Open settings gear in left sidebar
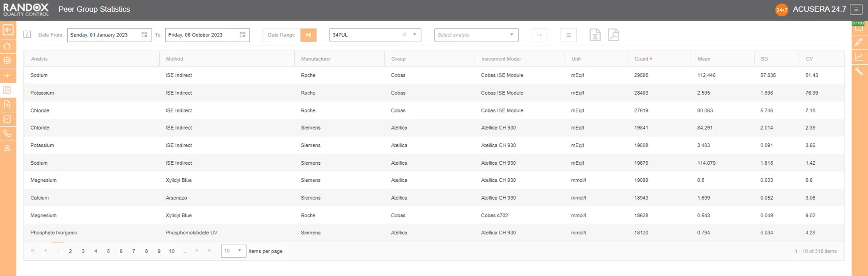 (7, 60)
